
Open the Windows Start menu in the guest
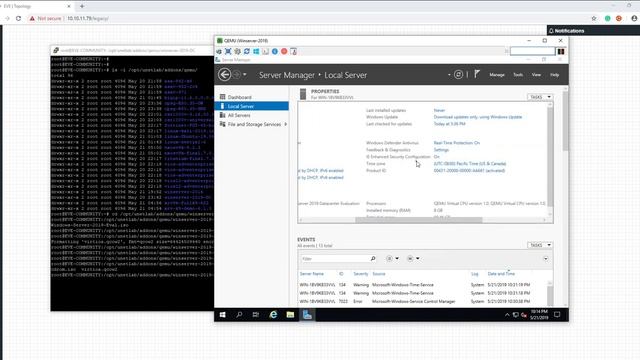coord(222,315)
